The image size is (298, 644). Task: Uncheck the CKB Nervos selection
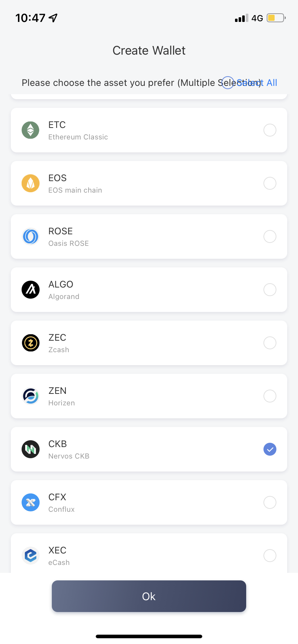click(x=270, y=449)
